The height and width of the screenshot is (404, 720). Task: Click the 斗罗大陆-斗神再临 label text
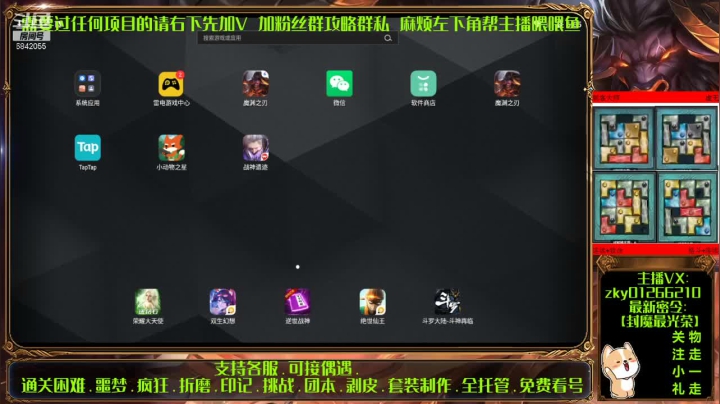pos(447,321)
